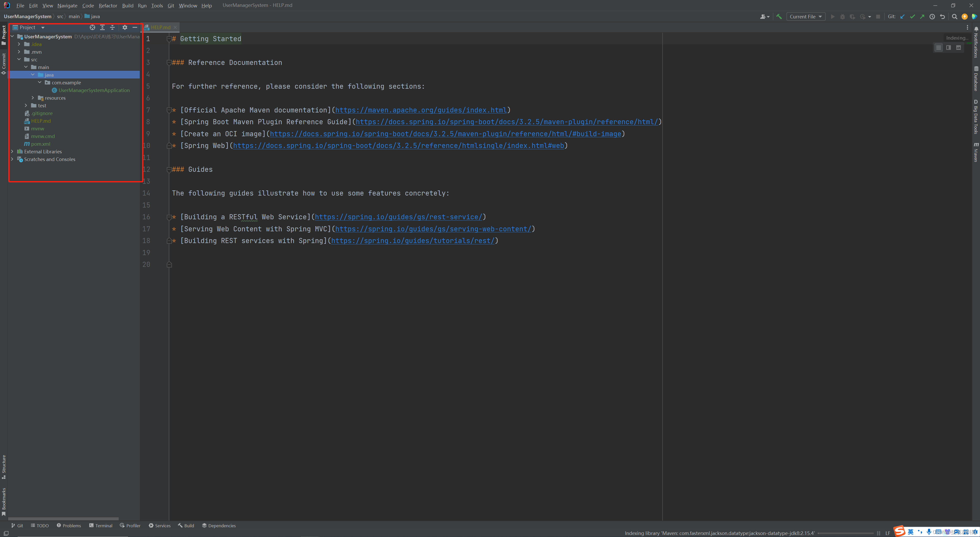Open Big Data Tools sidebar panel
Screen dimensions: 980x537
(x=976, y=117)
